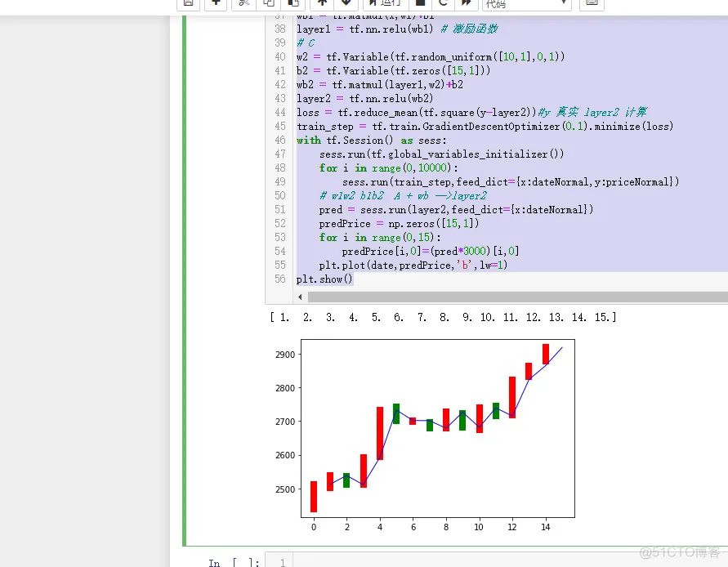Click the w2 = tf.Variable line
Viewport: 728px width, 567px height.
pos(431,56)
